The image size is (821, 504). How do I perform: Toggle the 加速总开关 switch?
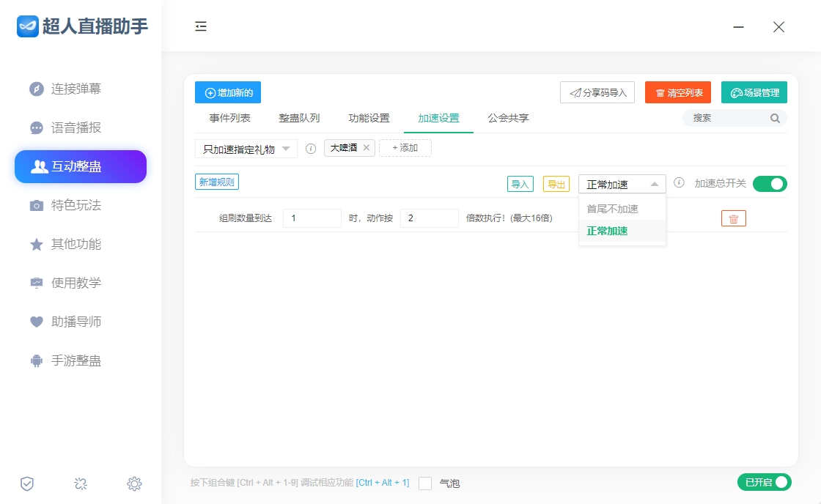point(770,184)
